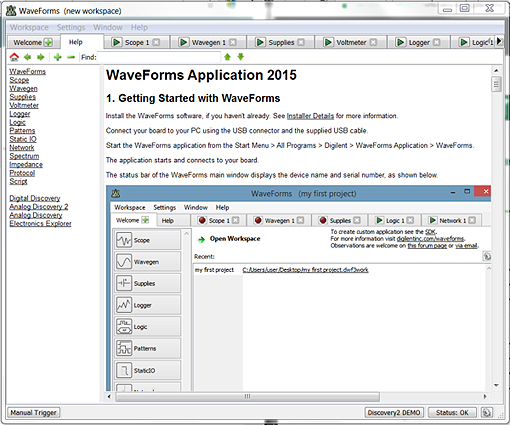This screenshot has height=425, width=510.
Task: Click the Manual Trigger button
Action: (33, 413)
